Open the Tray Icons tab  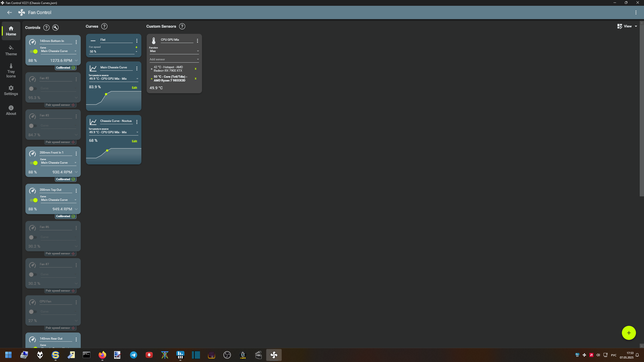(x=11, y=71)
